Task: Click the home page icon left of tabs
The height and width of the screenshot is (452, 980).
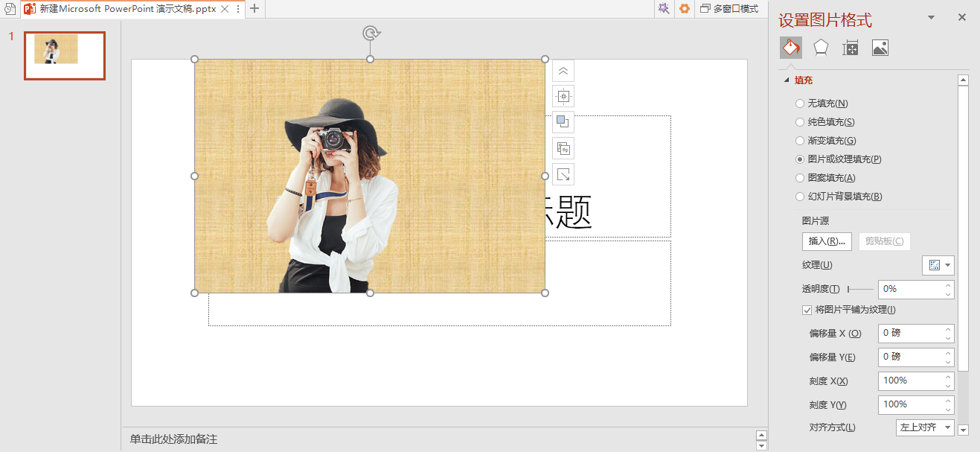Action: [x=10, y=9]
